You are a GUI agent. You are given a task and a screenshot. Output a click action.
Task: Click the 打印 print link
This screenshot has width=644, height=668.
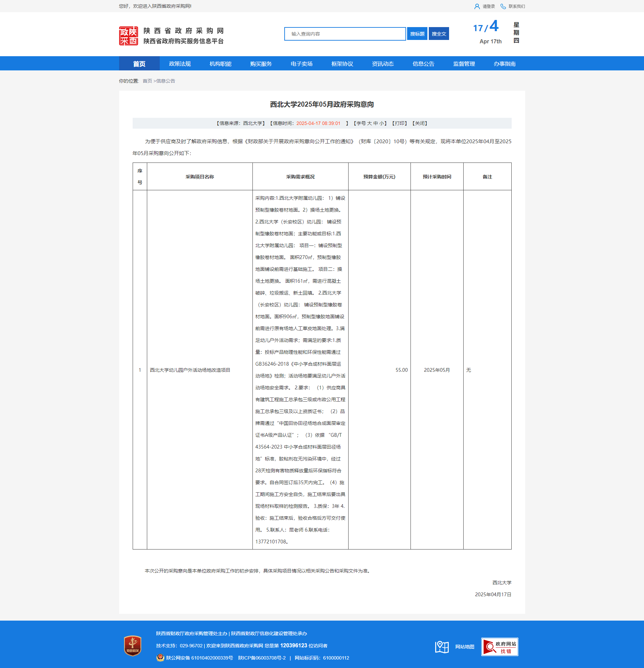pos(400,123)
